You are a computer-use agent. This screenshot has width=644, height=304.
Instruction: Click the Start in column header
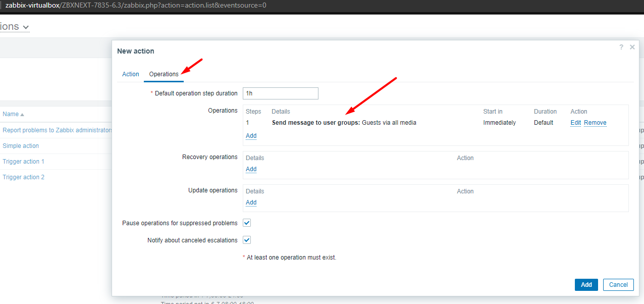click(493, 112)
